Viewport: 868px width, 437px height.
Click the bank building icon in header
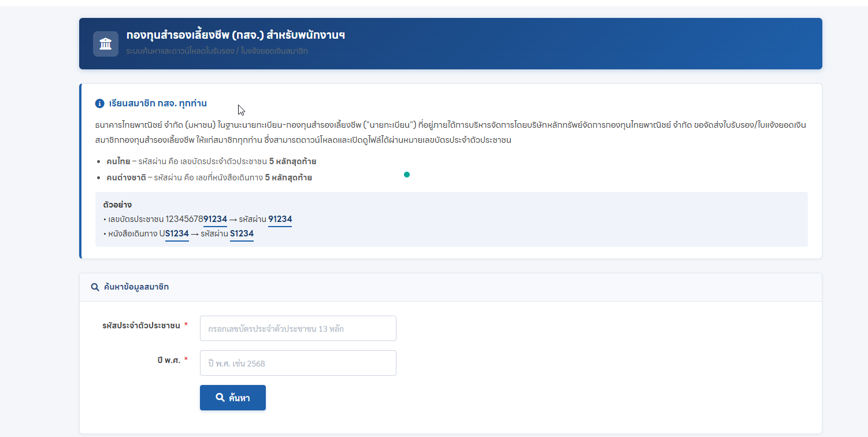click(106, 44)
